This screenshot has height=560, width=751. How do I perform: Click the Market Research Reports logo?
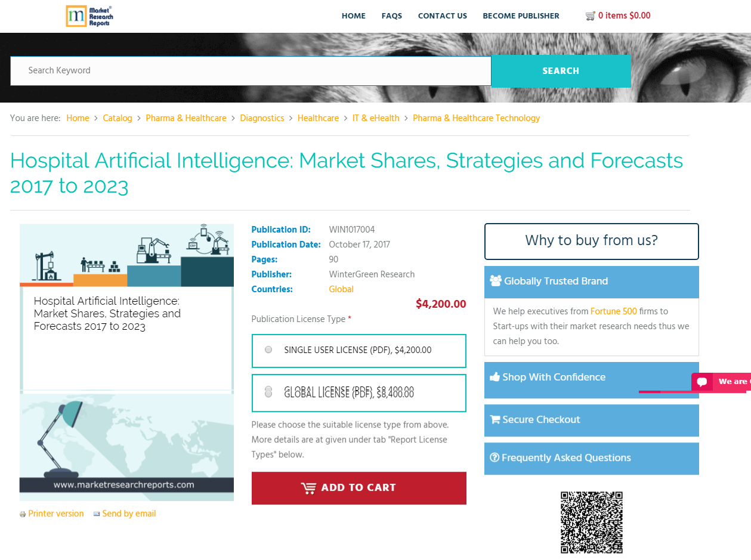point(89,16)
